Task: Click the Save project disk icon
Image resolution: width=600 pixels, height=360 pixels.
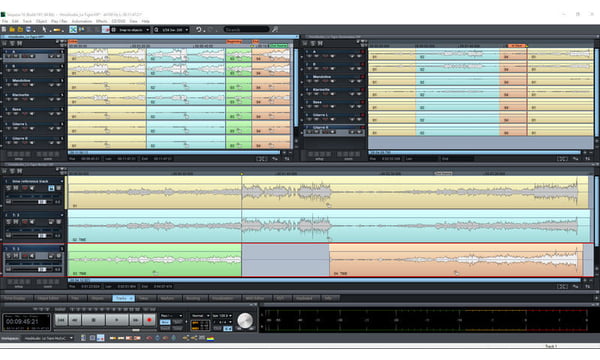Action: (x=28, y=29)
